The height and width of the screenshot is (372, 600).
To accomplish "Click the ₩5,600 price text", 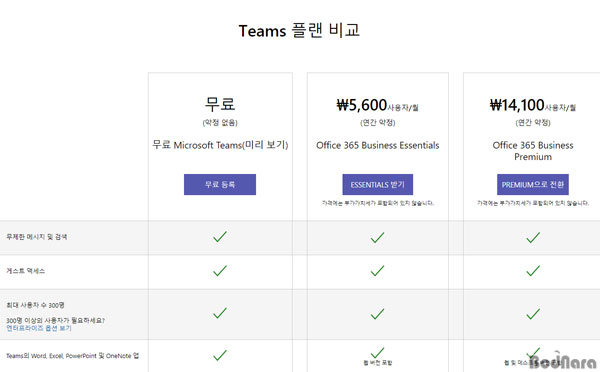I will (362, 105).
